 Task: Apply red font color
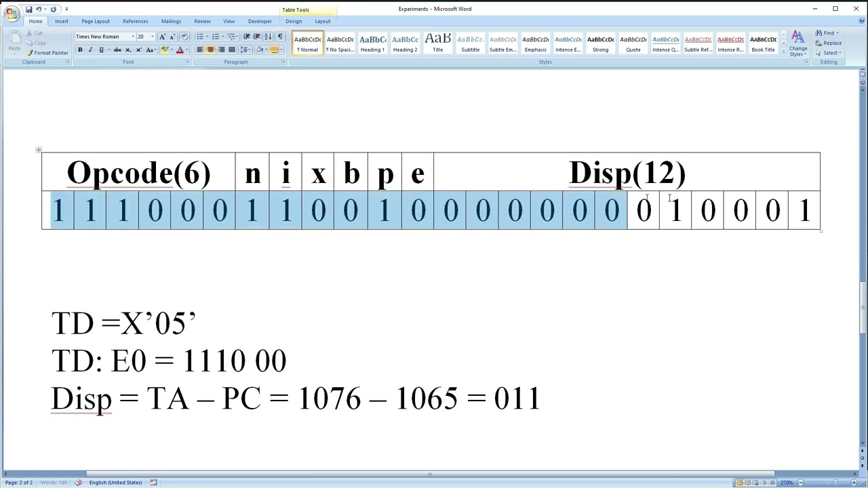coord(180,50)
